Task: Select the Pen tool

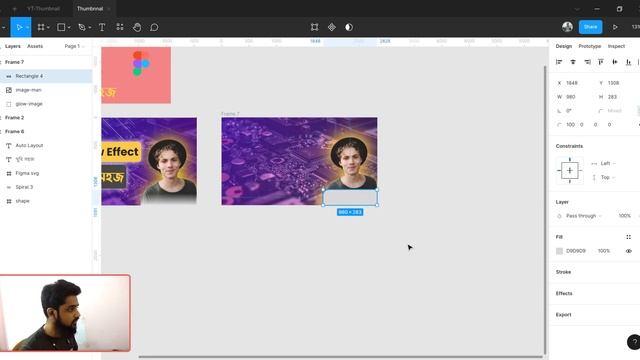Action: [82, 27]
